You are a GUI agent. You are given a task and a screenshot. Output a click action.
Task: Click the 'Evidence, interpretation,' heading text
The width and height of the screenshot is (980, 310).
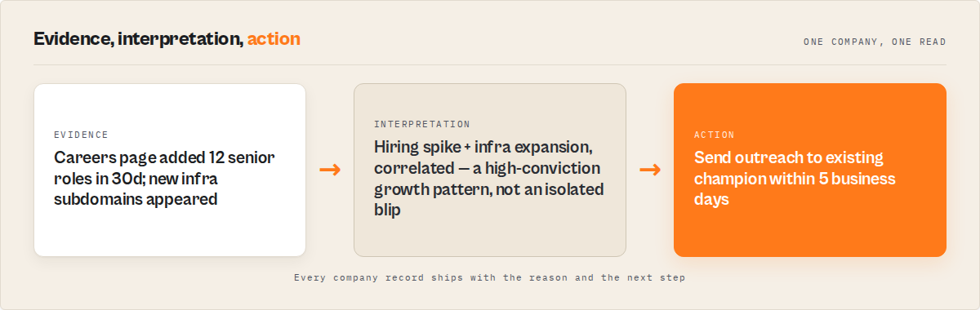pyautogui.click(x=139, y=38)
